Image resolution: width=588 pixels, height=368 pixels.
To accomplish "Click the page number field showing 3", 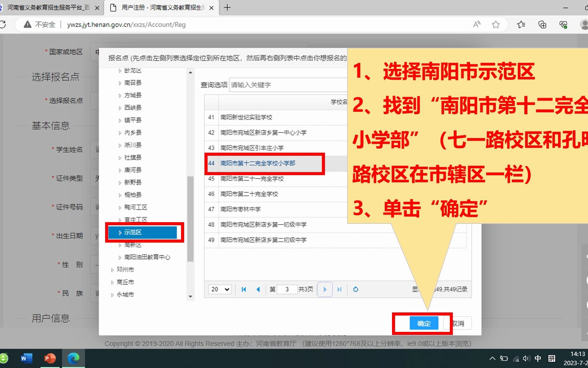I will click(x=287, y=289).
